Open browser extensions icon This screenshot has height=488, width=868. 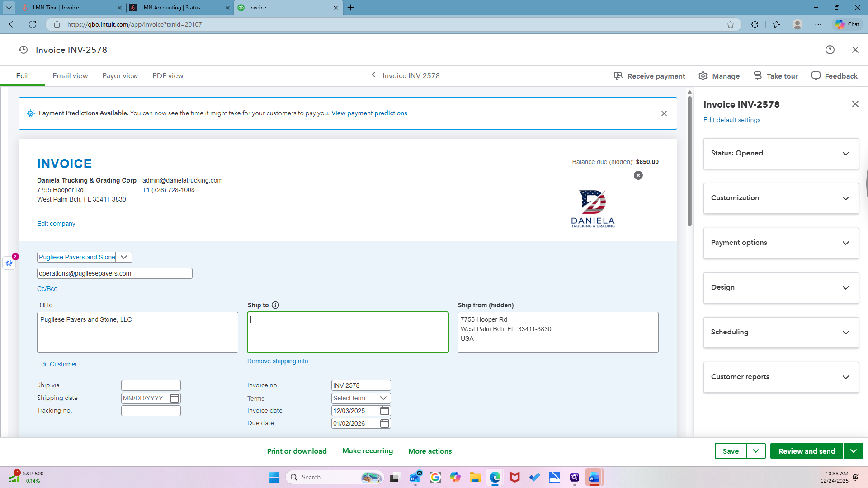755,24
